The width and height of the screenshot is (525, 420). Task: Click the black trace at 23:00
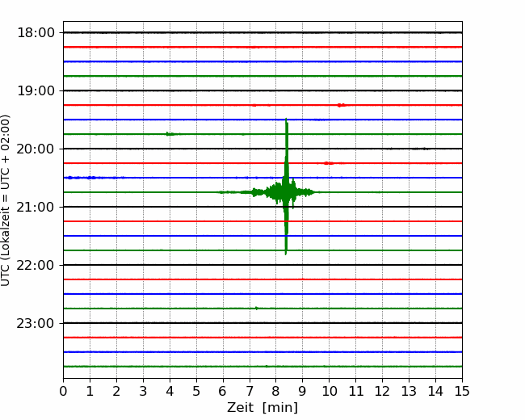[x=262, y=323]
